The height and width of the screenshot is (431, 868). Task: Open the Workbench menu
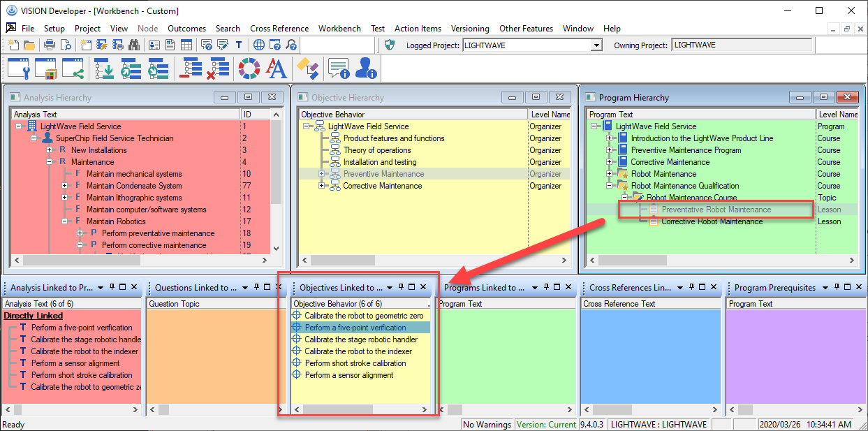tap(339, 29)
